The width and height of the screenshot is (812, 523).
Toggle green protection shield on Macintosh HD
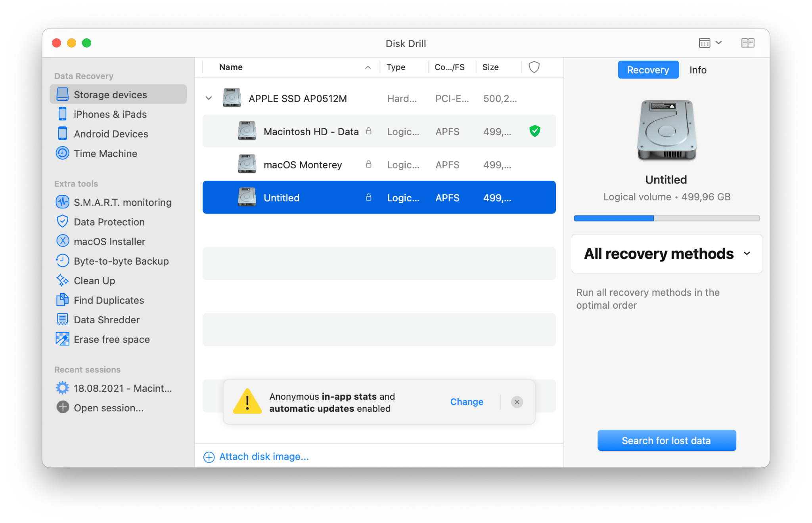(534, 131)
